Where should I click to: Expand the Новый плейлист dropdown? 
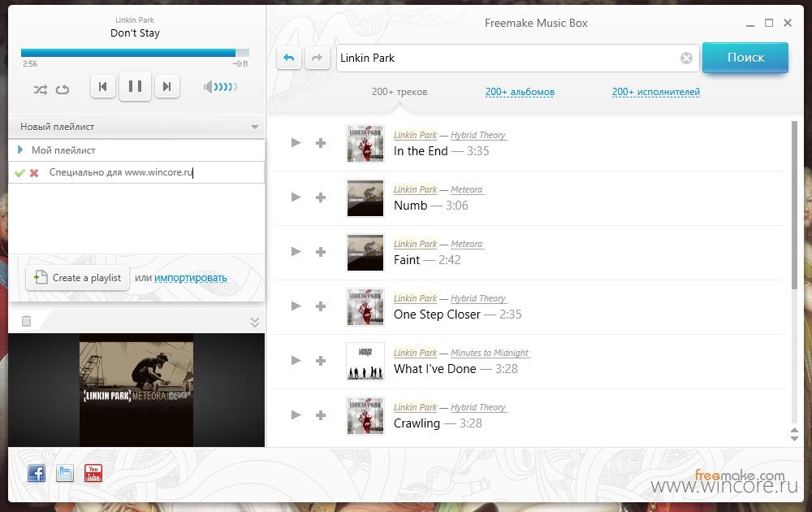pyautogui.click(x=254, y=127)
